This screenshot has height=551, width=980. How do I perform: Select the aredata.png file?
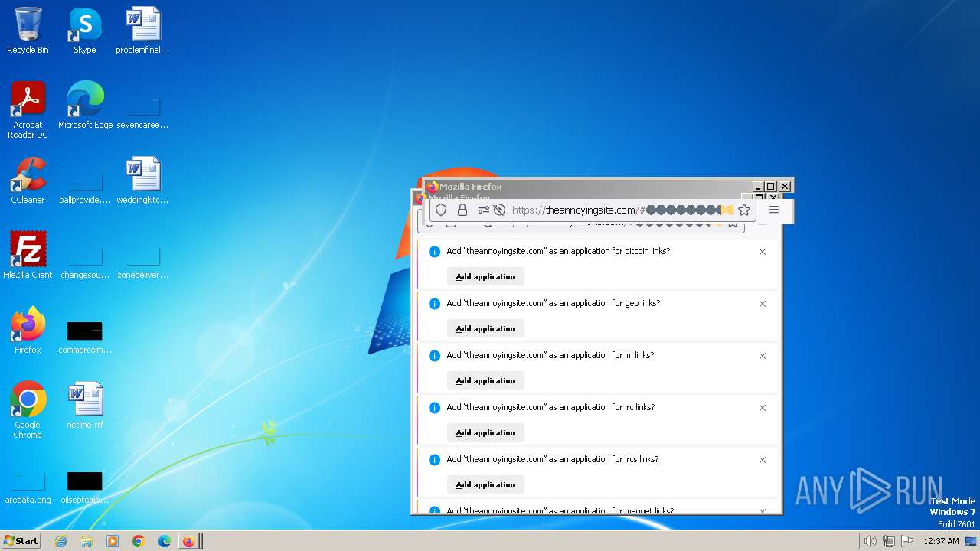point(28,481)
